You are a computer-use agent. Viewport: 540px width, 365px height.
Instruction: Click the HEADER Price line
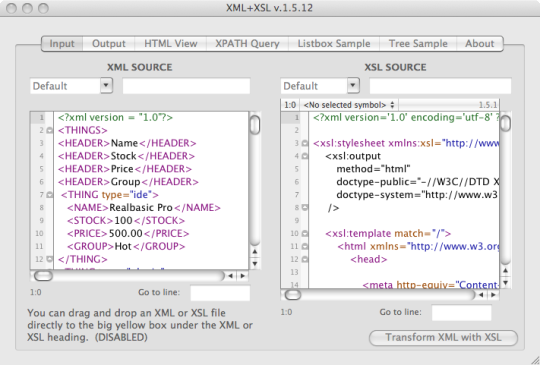(125, 169)
